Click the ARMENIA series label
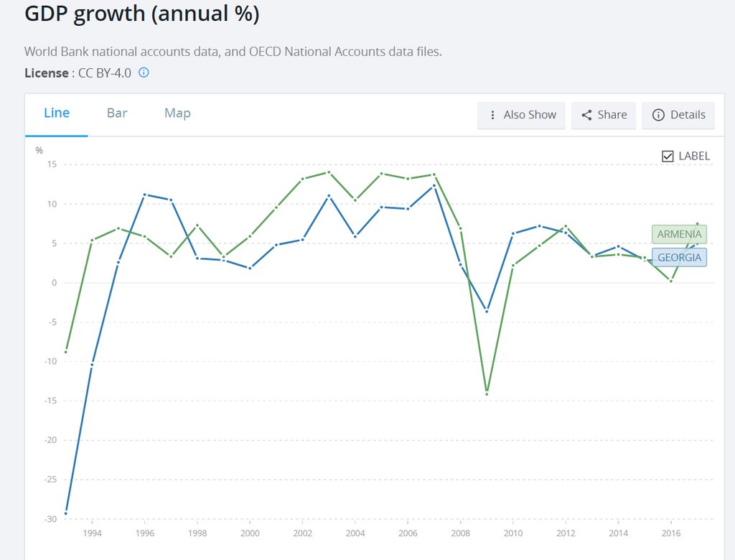Viewport: 735px width, 560px height. [679, 235]
